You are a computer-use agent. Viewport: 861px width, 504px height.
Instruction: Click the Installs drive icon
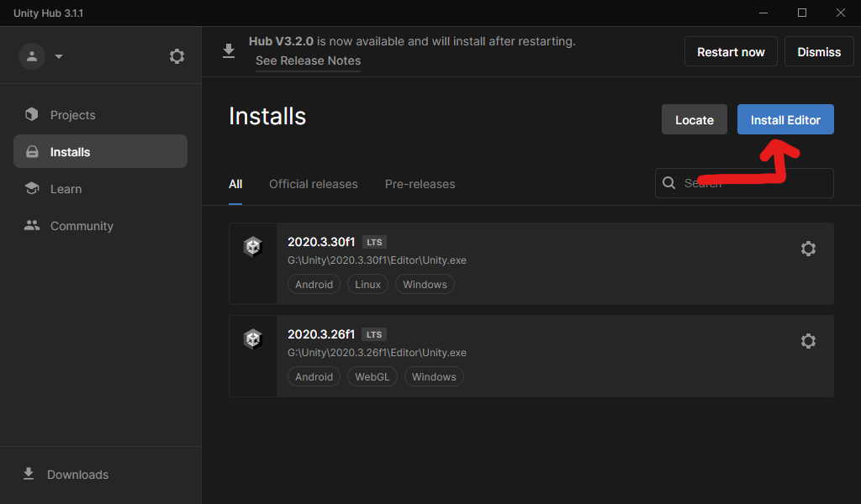(33, 151)
